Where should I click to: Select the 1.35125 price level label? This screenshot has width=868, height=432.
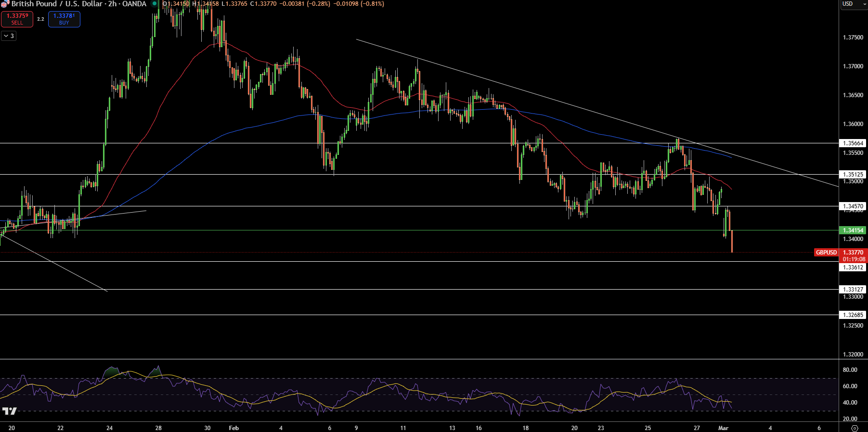853,175
